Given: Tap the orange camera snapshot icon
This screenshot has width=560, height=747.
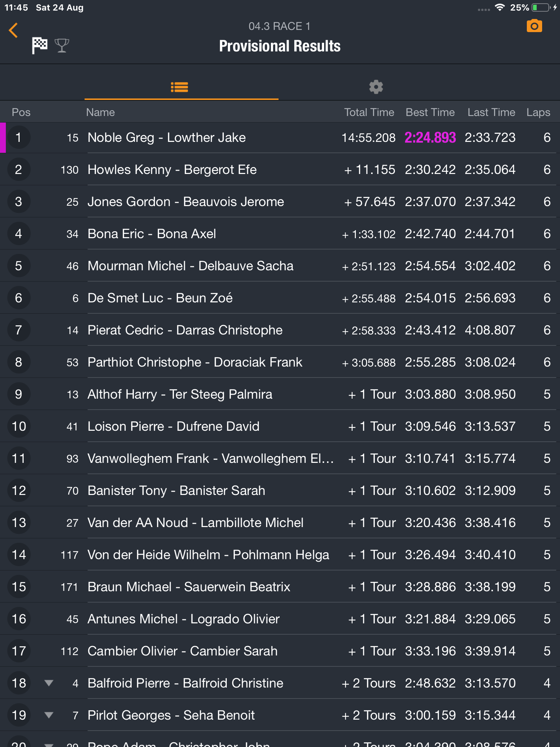Looking at the screenshot, I should point(534,26).
